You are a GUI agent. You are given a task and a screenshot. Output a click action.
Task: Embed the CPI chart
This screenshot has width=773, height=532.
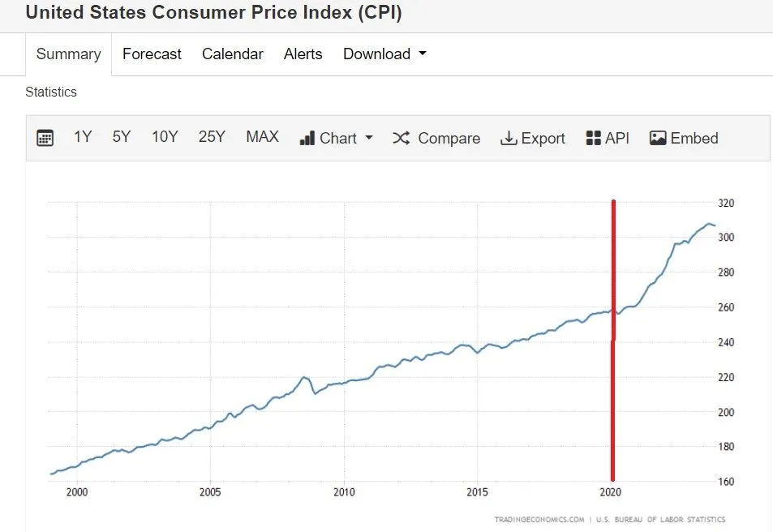683,138
